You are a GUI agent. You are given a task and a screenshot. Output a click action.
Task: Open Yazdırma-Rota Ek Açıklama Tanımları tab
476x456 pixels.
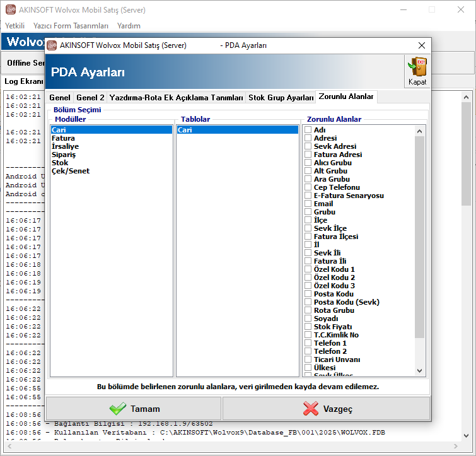tap(176, 98)
